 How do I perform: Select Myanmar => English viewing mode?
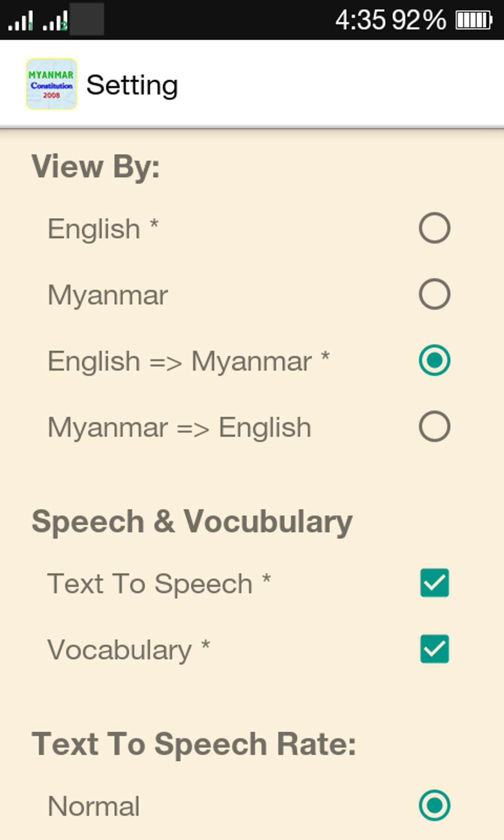(x=434, y=426)
